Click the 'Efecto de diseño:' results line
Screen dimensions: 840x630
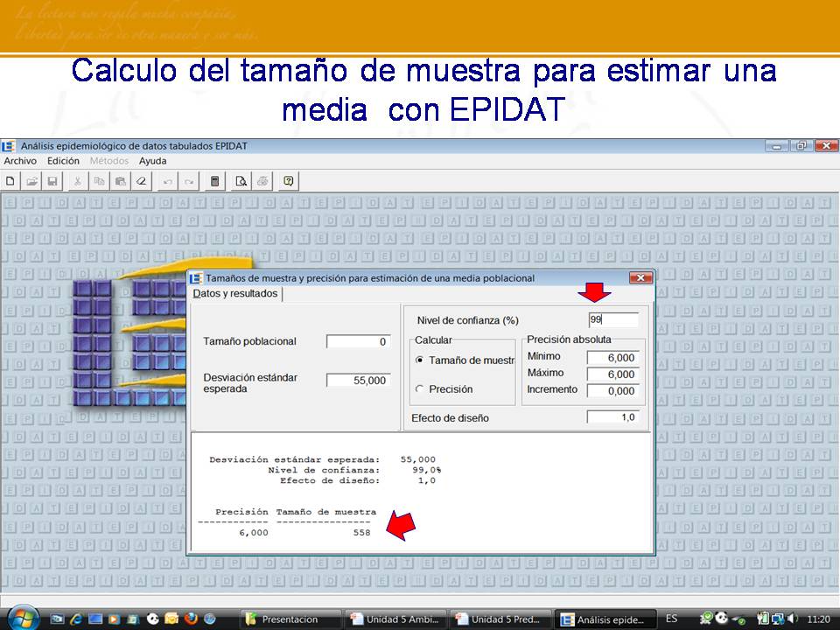pyautogui.click(x=330, y=480)
